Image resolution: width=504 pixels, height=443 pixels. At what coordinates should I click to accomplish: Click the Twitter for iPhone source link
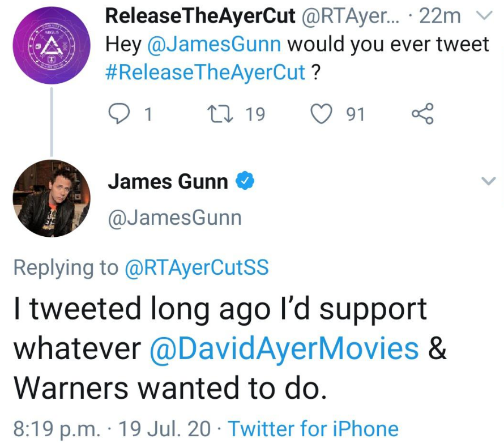click(x=313, y=429)
